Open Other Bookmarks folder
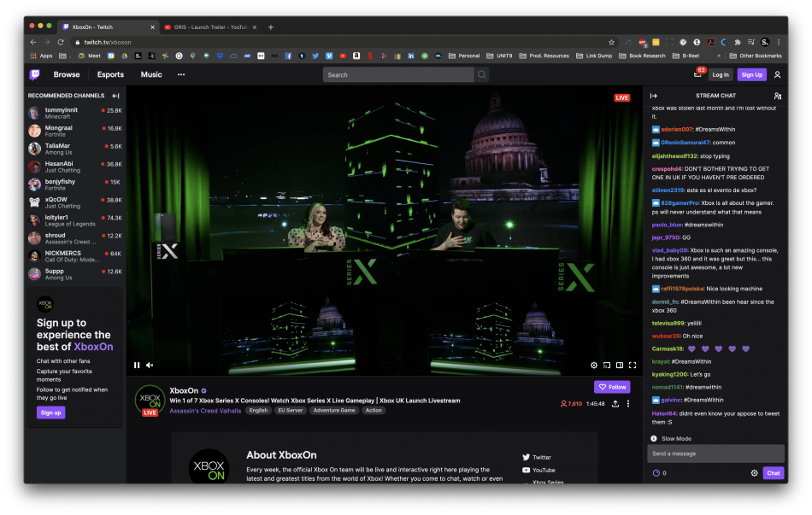Viewport: 812px width, 515px height. 756,56
